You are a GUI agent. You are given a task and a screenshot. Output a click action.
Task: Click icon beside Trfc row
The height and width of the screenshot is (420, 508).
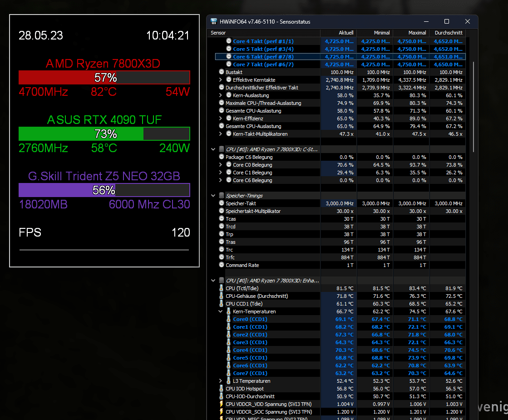click(x=222, y=257)
